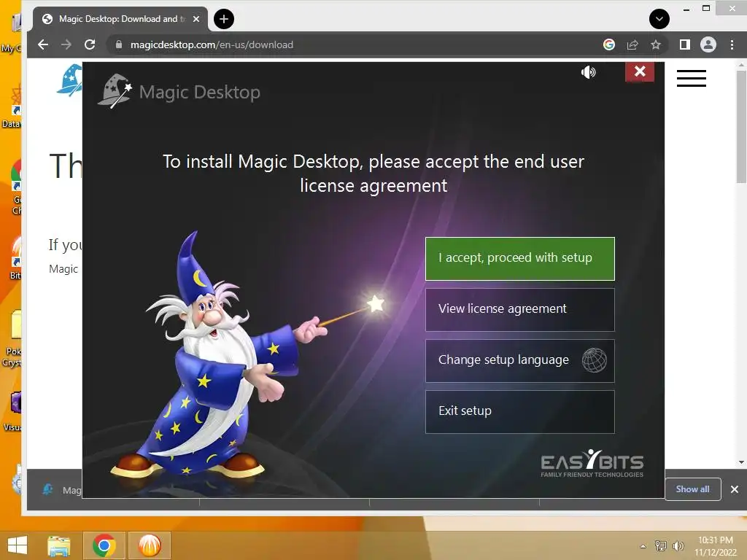Open View license agreement
Screen dimensions: 747x560
tap(519, 309)
